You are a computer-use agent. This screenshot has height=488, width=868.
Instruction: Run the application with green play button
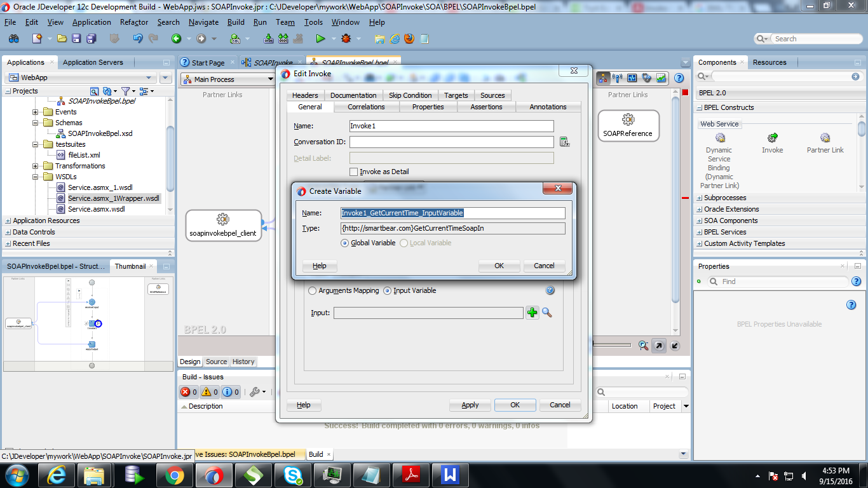point(321,38)
